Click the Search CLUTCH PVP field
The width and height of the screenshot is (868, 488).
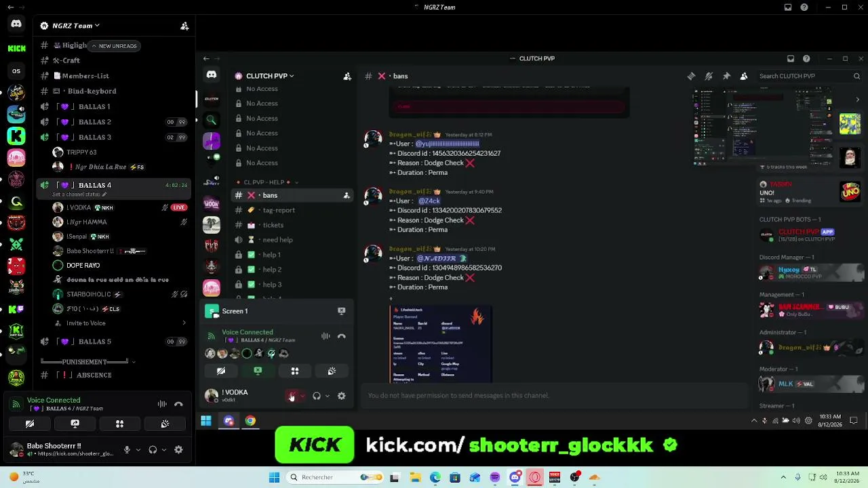pos(810,76)
